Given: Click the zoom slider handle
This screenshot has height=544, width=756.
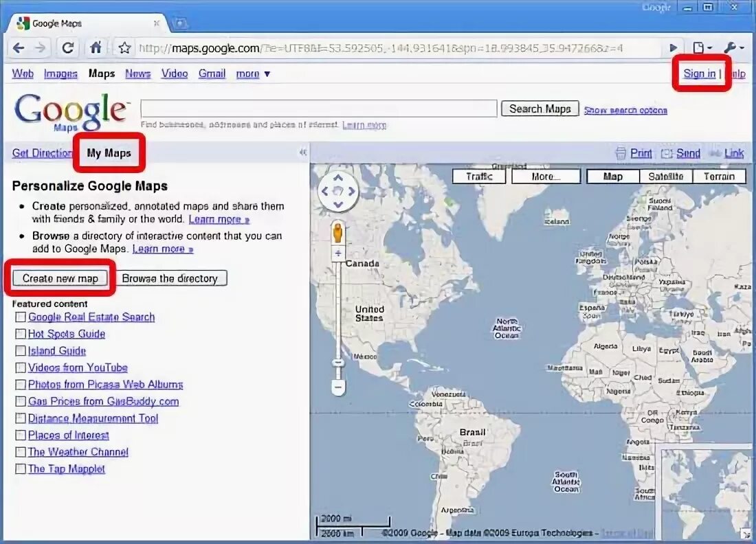Looking at the screenshot, I should click(x=338, y=362).
